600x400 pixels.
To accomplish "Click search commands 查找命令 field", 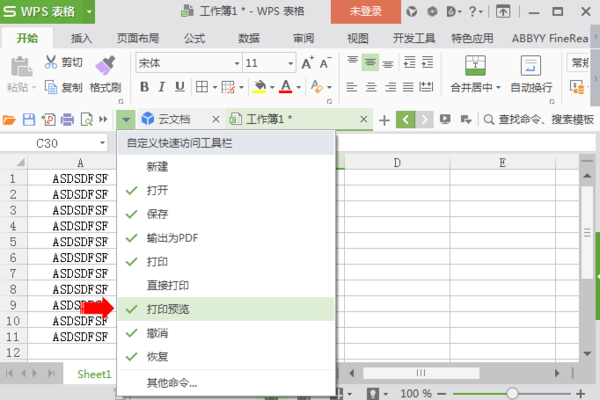I will pos(540,120).
